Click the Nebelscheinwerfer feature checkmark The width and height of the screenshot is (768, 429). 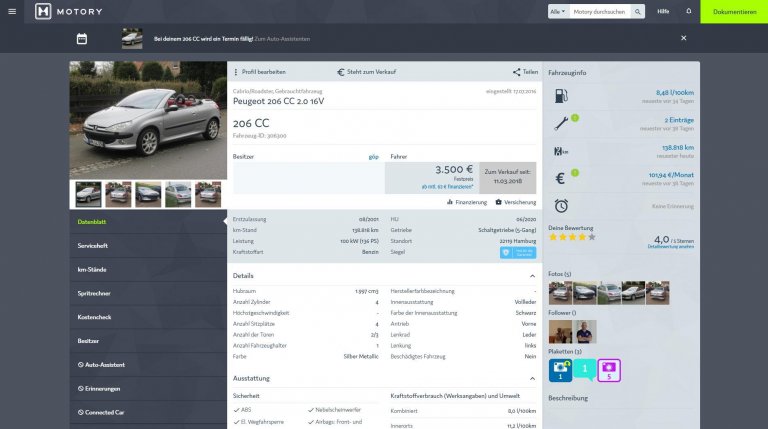coord(311,410)
